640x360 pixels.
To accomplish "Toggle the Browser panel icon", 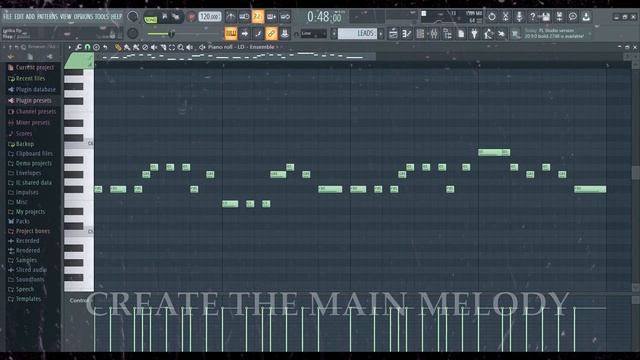I will click(447, 33).
